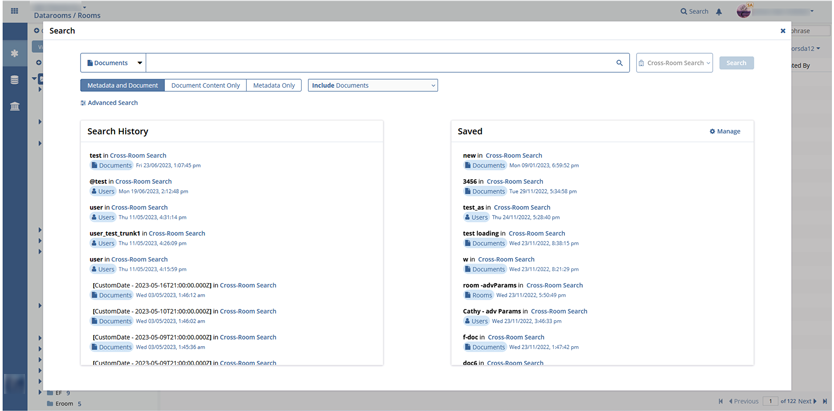The width and height of the screenshot is (834, 411).
Task: Open the app grid launcher icon
Action: [x=14, y=11]
